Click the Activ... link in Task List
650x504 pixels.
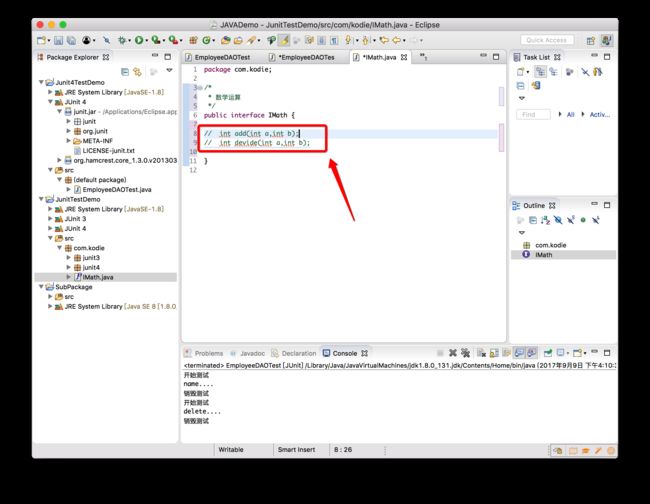tap(599, 114)
